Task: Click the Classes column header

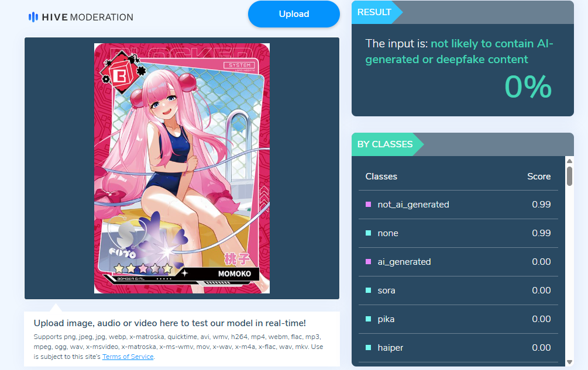Action: (x=381, y=177)
